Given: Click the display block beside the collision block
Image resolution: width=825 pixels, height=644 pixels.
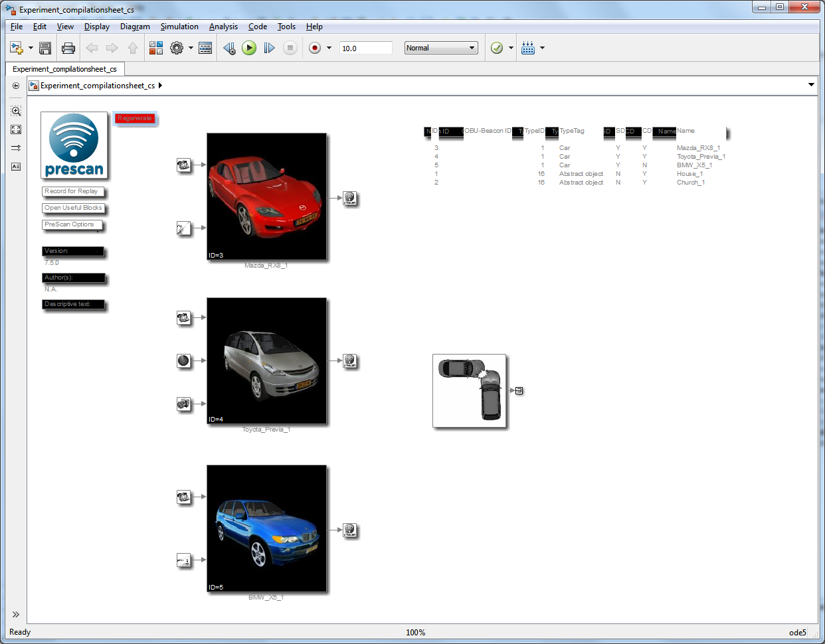Looking at the screenshot, I should pyautogui.click(x=519, y=390).
